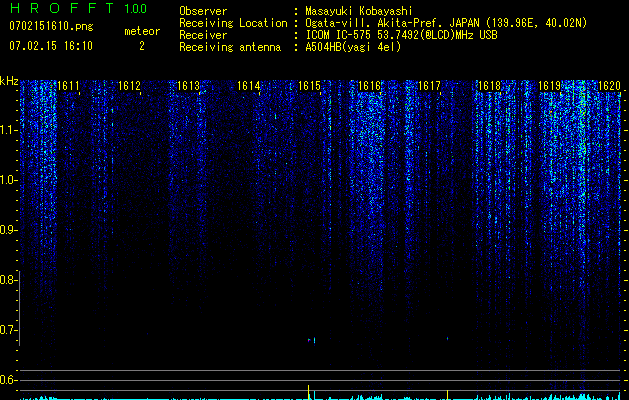Image resolution: width=629 pixels, height=400 pixels.
Task: Click the 0.6 kHz axis label
Action: coord(8,380)
